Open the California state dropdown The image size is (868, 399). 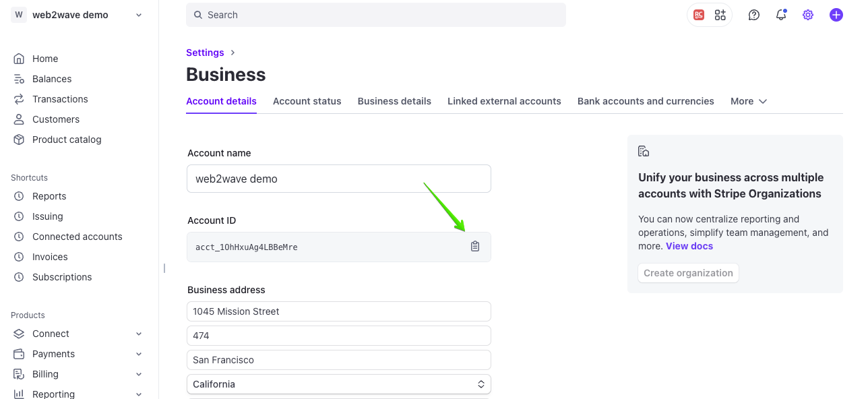pyautogui.click(x=339, y=384)
